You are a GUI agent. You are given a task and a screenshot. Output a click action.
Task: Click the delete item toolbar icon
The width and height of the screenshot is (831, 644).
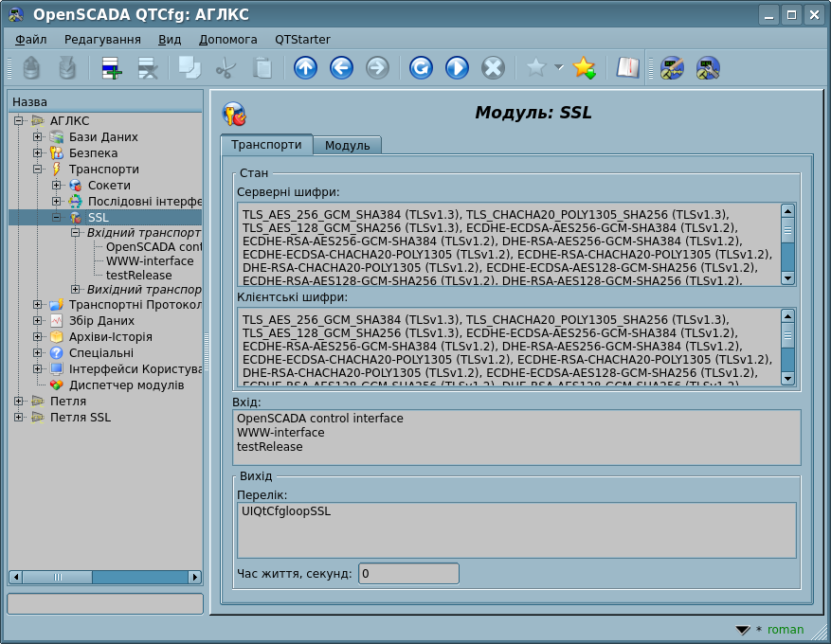[x=148, y=67]
